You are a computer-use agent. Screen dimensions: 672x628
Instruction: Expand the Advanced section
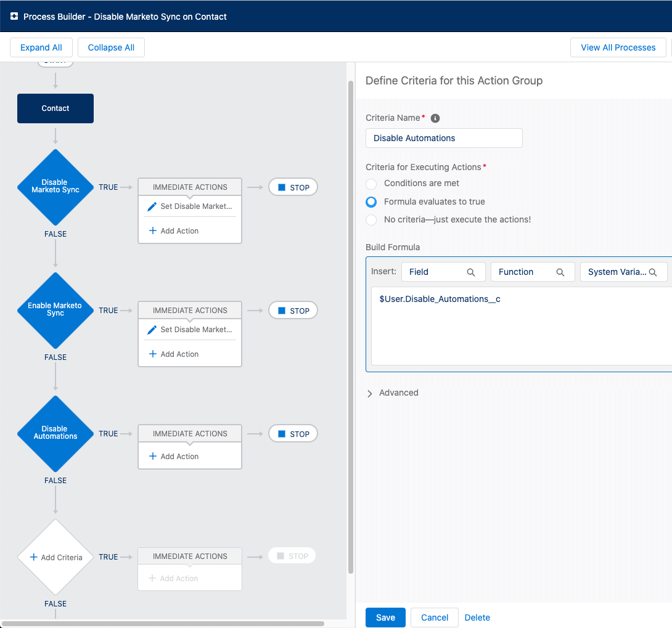click(370, 393)
